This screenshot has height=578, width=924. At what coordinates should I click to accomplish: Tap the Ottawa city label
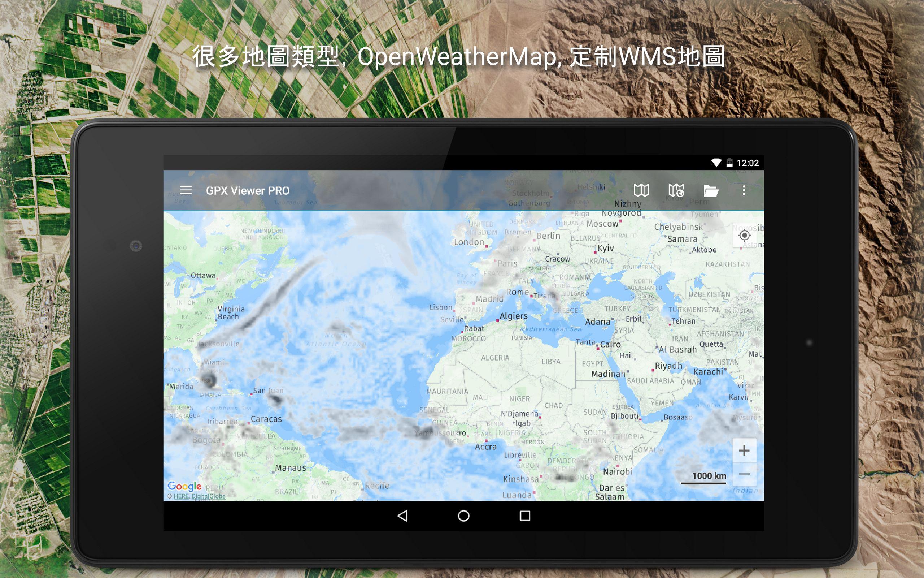tap(203, 275)
